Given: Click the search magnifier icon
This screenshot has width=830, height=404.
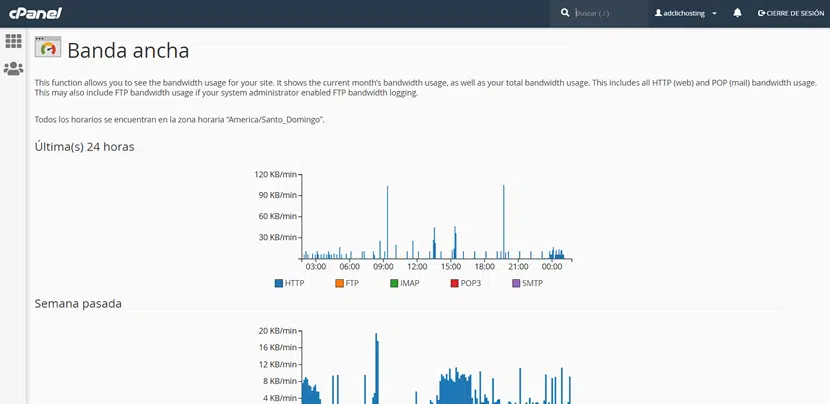Looking at the screenshot, I should coord(565,13).
